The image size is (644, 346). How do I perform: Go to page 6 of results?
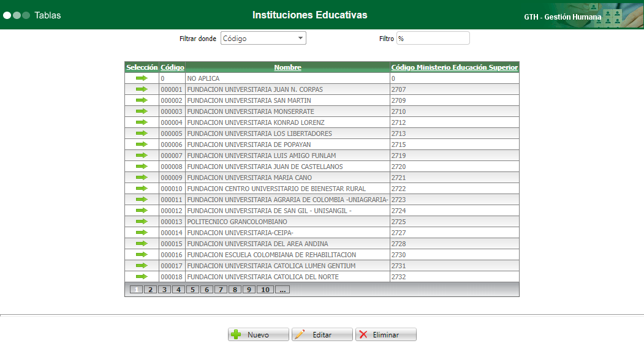[206, 290]
